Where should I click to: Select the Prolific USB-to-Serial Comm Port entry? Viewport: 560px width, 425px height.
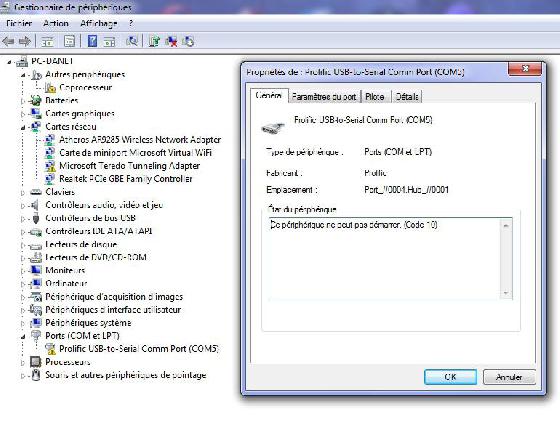point(139,349)
